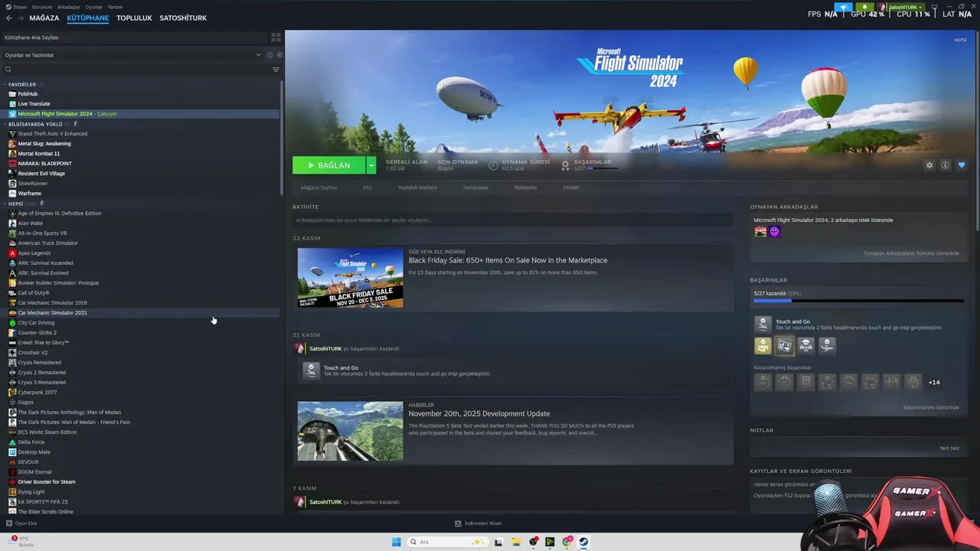Click the library list scrollbar
This screenshot has width=980, height=551.
coord(282,138)
